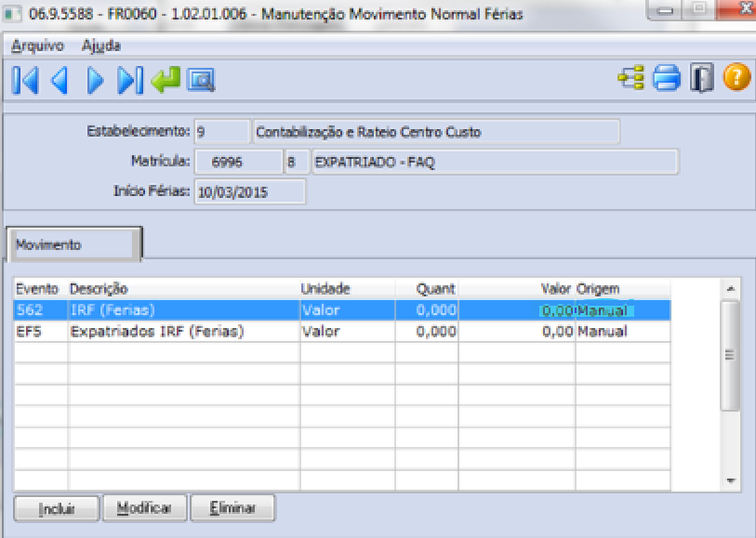Click the Modificar button
Screen dimensions: 756x538
145,508
